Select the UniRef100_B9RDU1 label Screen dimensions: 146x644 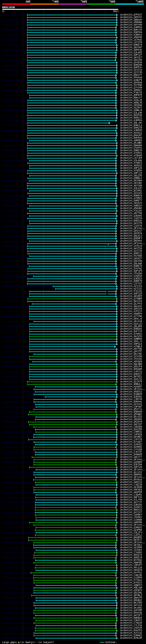point(131,329)
